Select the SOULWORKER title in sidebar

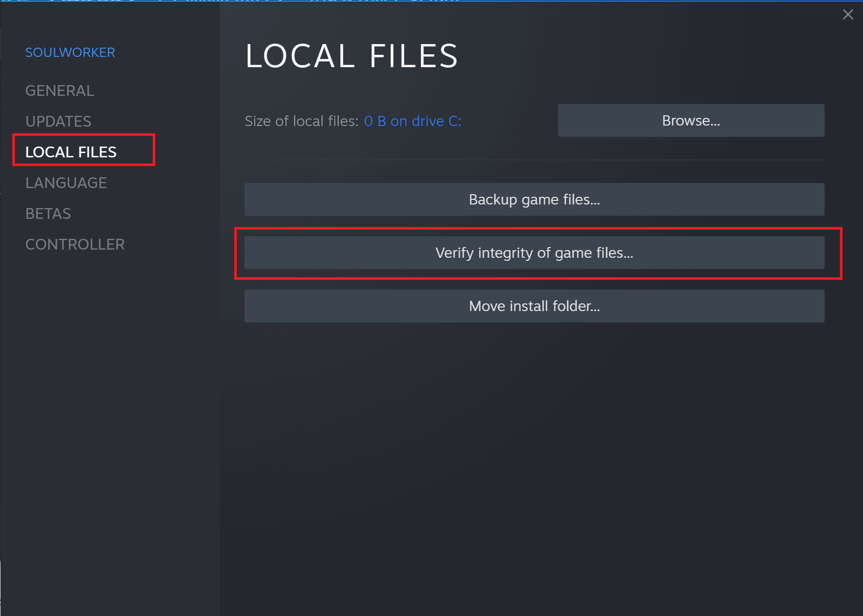(70, 52)
